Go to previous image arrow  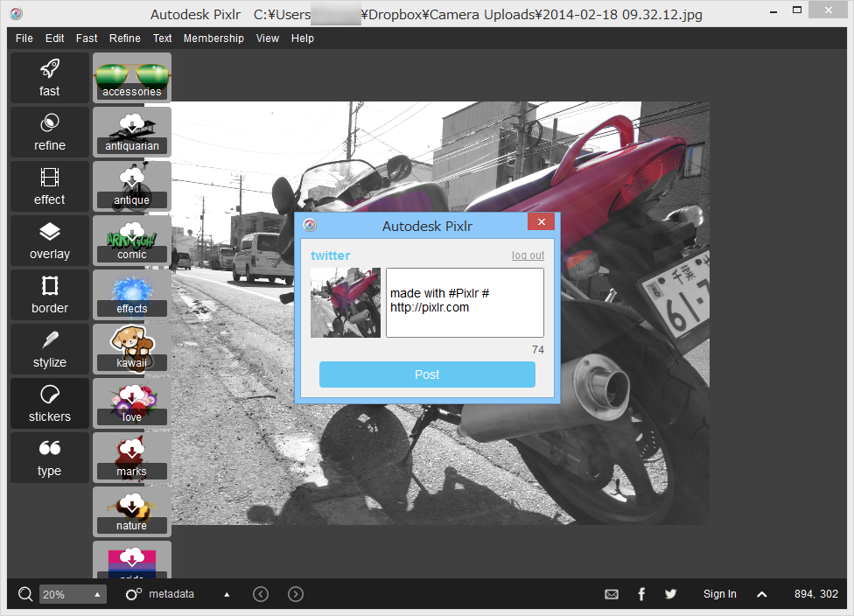tap(261, 594)
